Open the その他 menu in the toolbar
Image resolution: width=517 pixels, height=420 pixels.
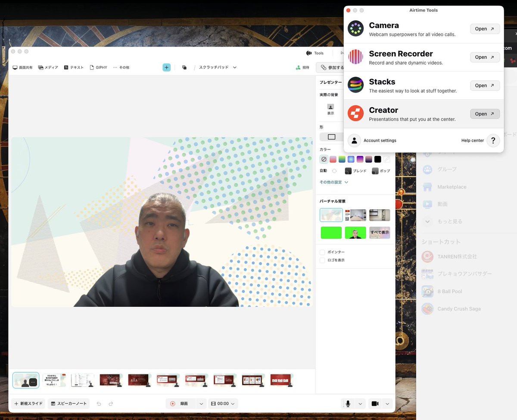(121, 67)
